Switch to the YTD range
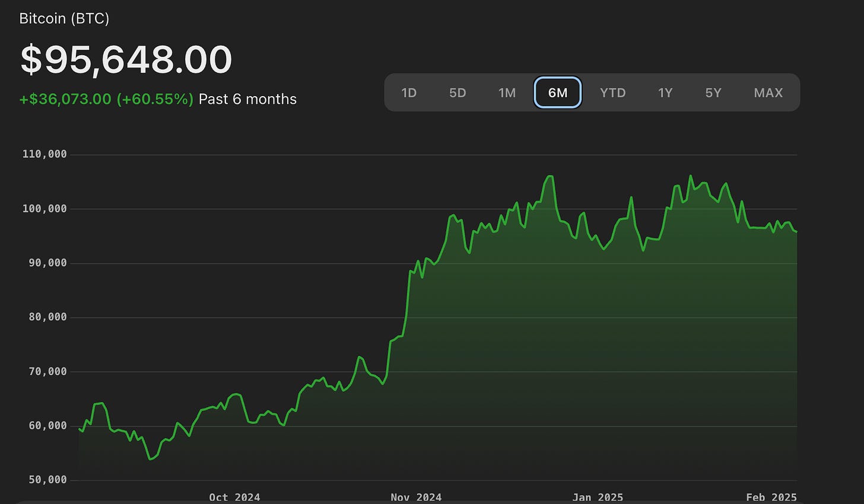The height and width of the screenshot is (504, 864). click(x=612, y=92)
